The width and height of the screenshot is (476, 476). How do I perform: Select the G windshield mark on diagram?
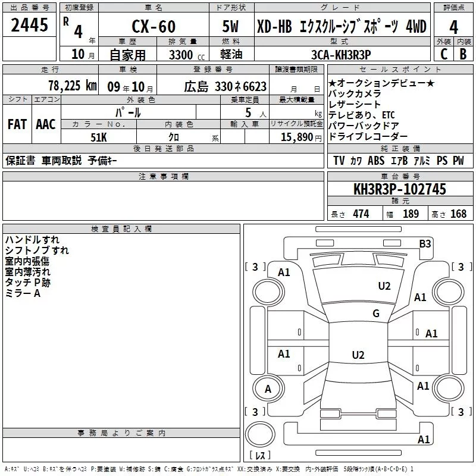tap(376, 314)
